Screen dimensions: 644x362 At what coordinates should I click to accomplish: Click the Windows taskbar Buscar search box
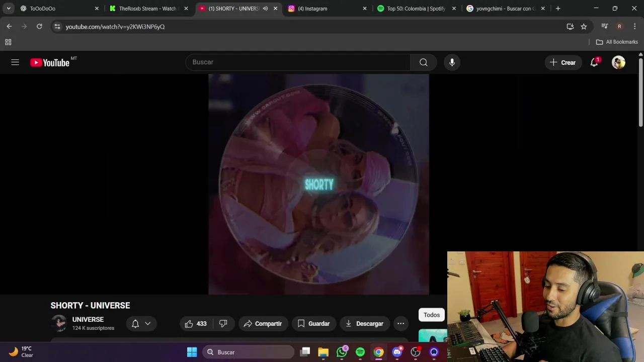point(249,352)
